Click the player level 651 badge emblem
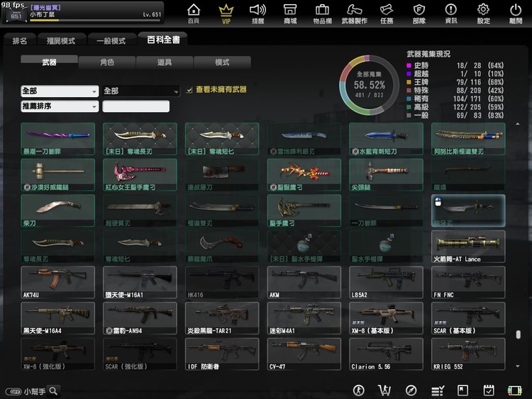532x399 pixels. [x=16, y=15]
